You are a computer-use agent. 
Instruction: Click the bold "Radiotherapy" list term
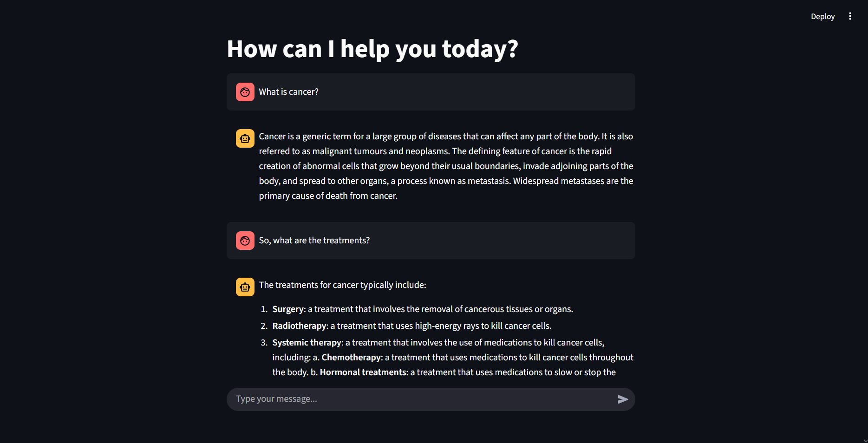[x=300, y=326]
